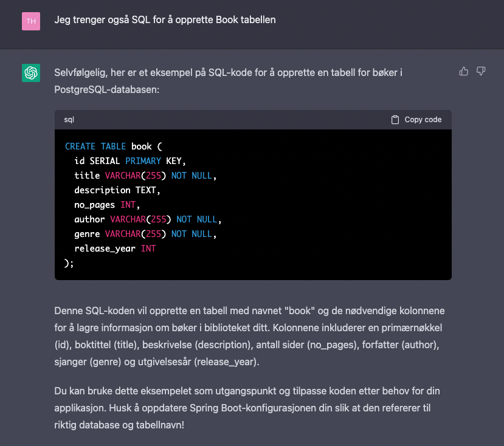
Task: Click the green ChatGPT logo avatar
Action: (x=31, y=73)
